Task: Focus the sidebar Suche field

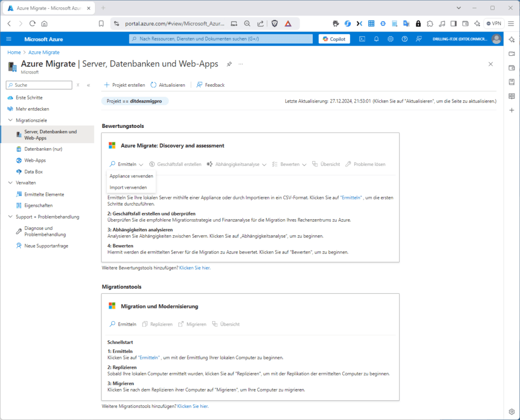Action: coord(39,85)
